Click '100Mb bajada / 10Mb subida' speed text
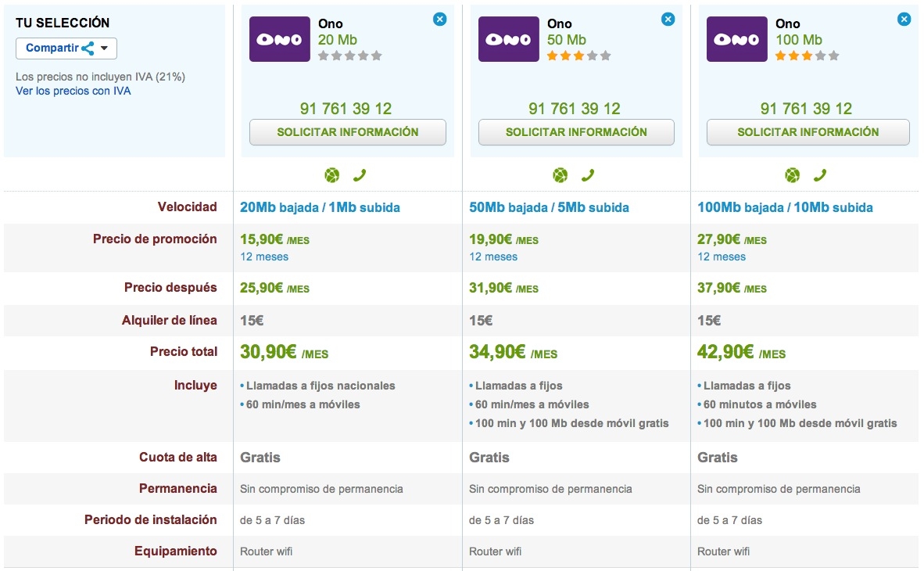 point(785,207)
